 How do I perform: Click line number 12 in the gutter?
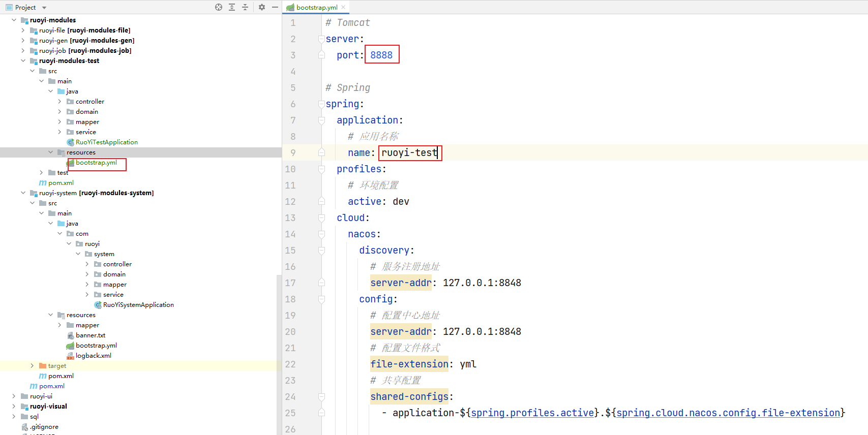pos(290,201)
